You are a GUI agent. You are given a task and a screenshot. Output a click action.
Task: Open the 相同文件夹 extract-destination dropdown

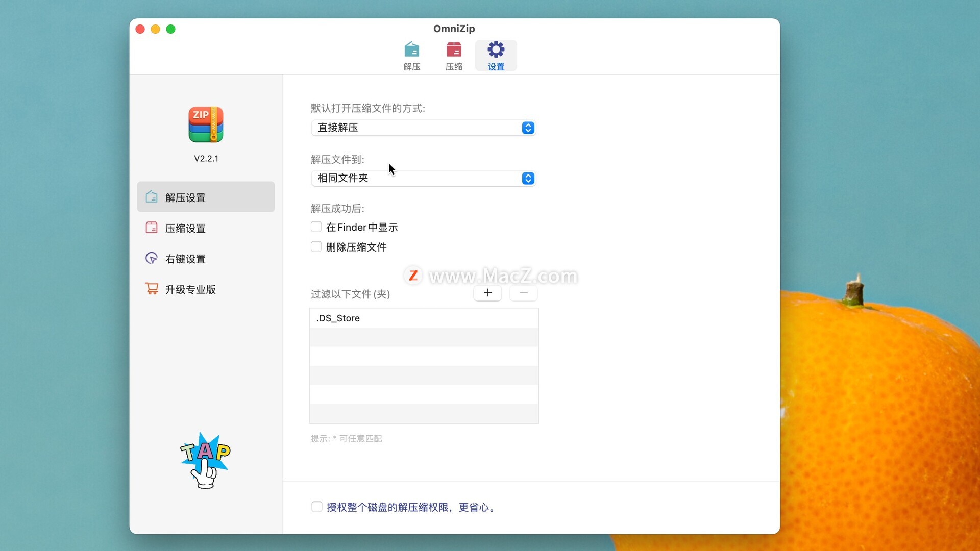point(423,178)
